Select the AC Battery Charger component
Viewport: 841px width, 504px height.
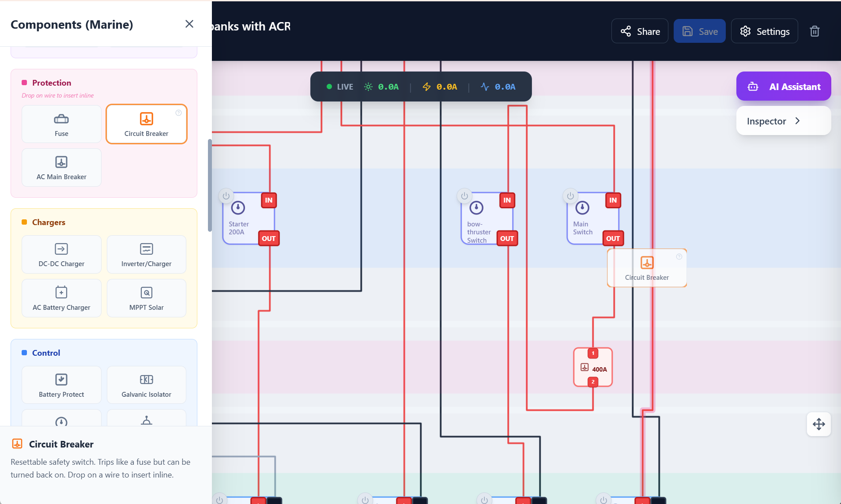pos(61,298)
